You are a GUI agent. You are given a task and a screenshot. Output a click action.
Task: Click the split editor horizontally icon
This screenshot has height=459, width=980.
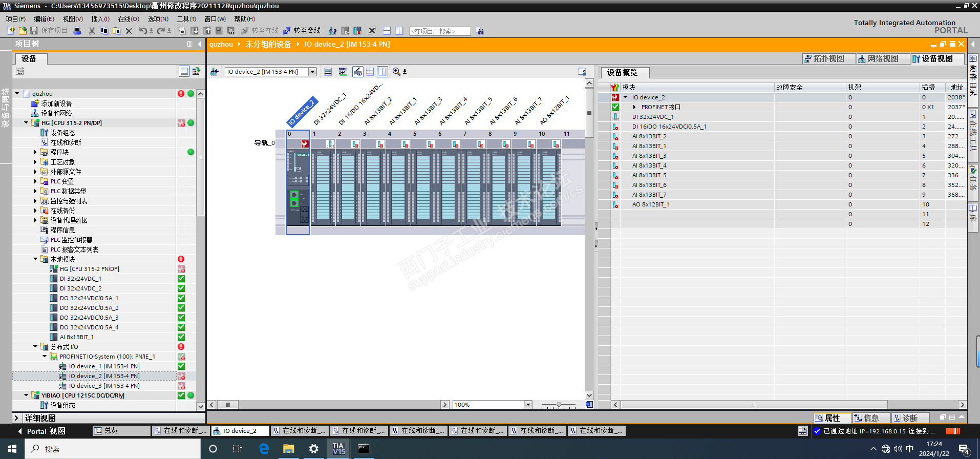click(387, 31)
